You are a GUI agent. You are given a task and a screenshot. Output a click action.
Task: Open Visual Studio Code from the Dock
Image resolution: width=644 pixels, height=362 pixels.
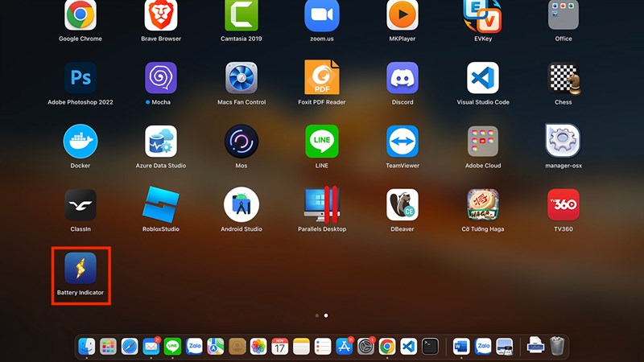(x=408, y=347)
